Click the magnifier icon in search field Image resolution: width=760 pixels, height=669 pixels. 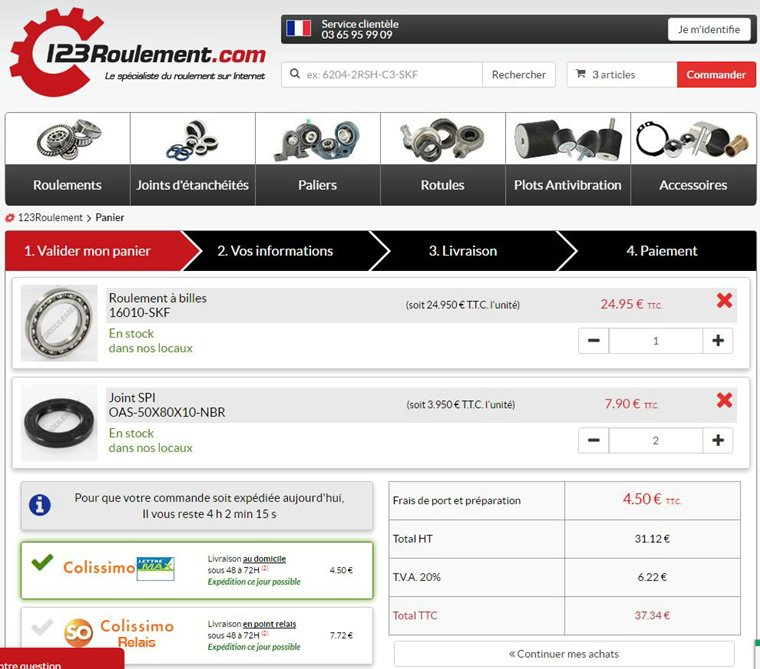pos(295,74)
